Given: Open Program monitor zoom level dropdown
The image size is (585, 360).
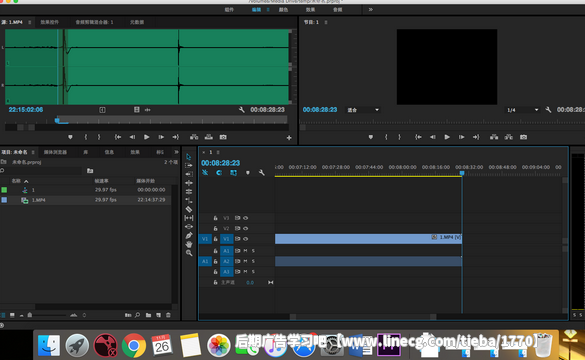Looking at the screenshot, I should tap(363, 110).
